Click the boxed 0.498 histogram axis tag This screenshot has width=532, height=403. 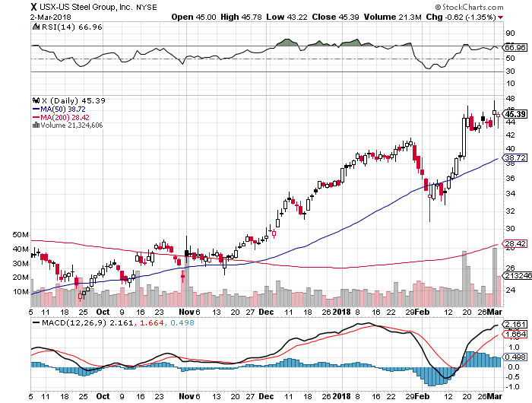(515, 357)
